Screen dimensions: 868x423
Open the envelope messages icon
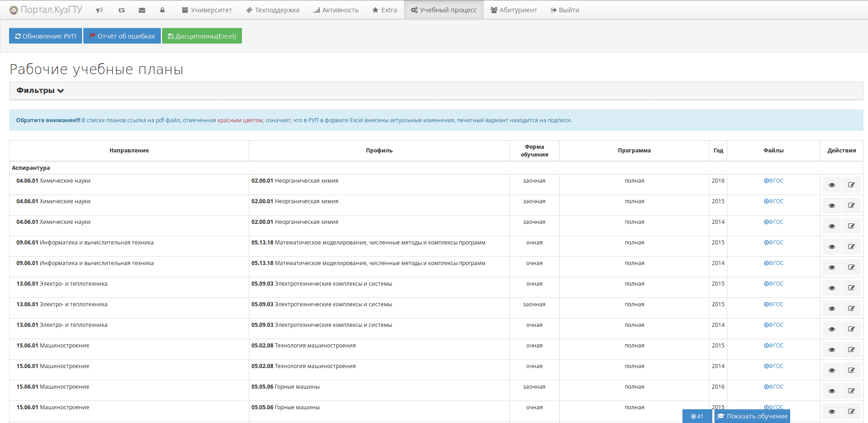click(142, 10)
